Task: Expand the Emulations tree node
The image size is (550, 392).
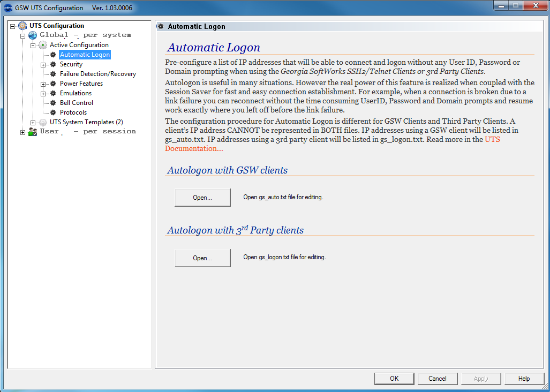Action: [x=43, y=94]
